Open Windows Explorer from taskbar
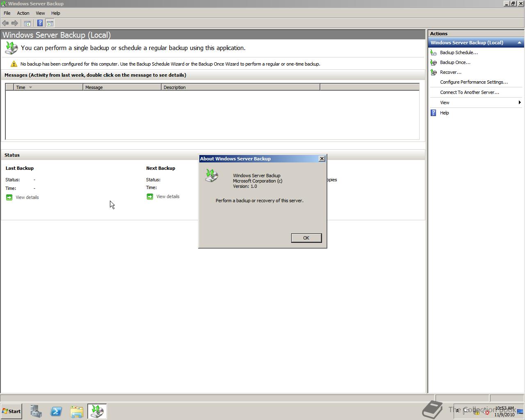The height and width of the screenshot is (420, 525). point(77,411)
